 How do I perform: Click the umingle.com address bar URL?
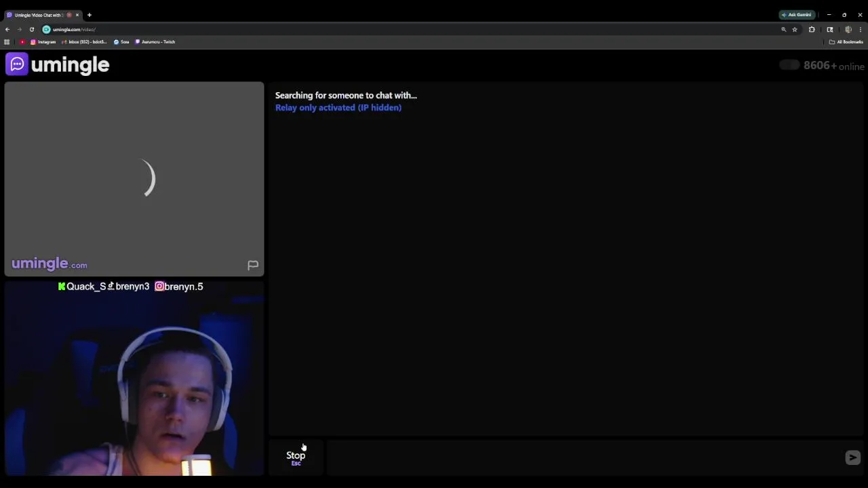74,29
